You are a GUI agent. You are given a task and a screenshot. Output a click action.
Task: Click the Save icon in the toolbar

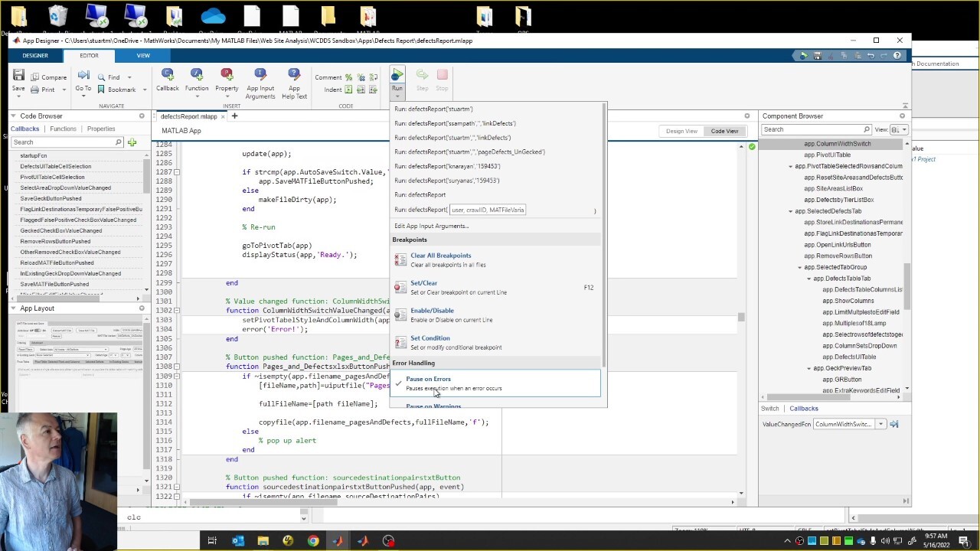(x=18, y=75)
